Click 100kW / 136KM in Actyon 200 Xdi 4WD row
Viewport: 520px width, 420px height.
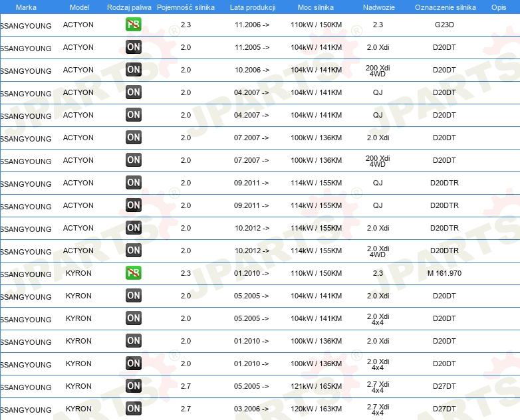(x=316, y=160)
